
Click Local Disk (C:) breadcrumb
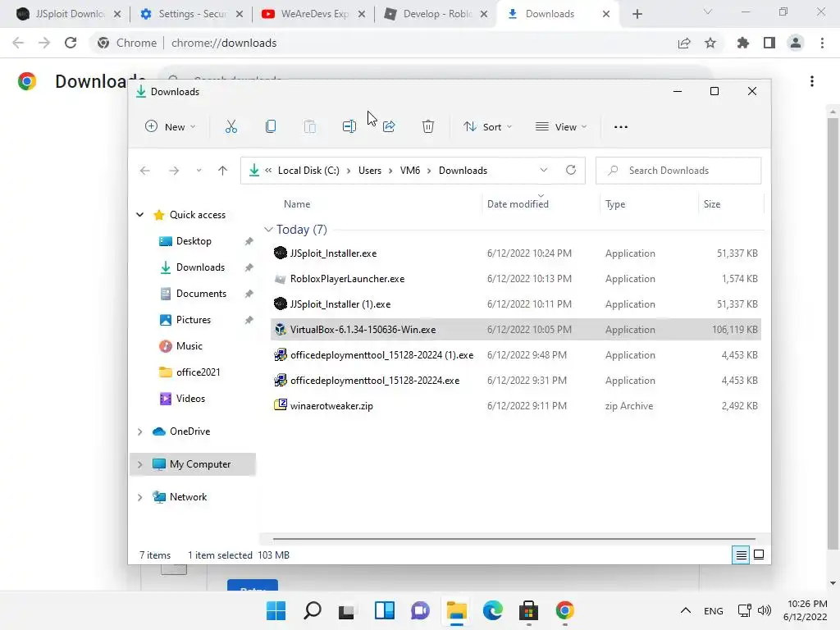click(308, 171)
